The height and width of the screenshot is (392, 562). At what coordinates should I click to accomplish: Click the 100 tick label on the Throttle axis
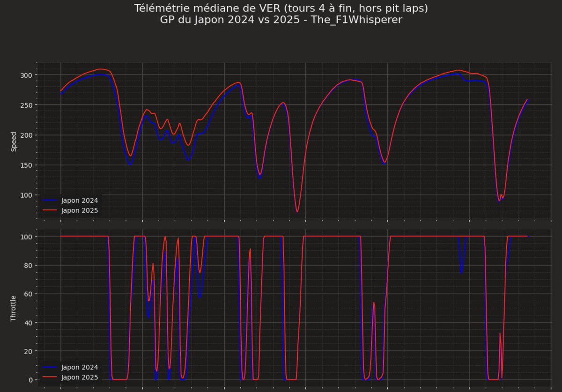coord(25,237)
